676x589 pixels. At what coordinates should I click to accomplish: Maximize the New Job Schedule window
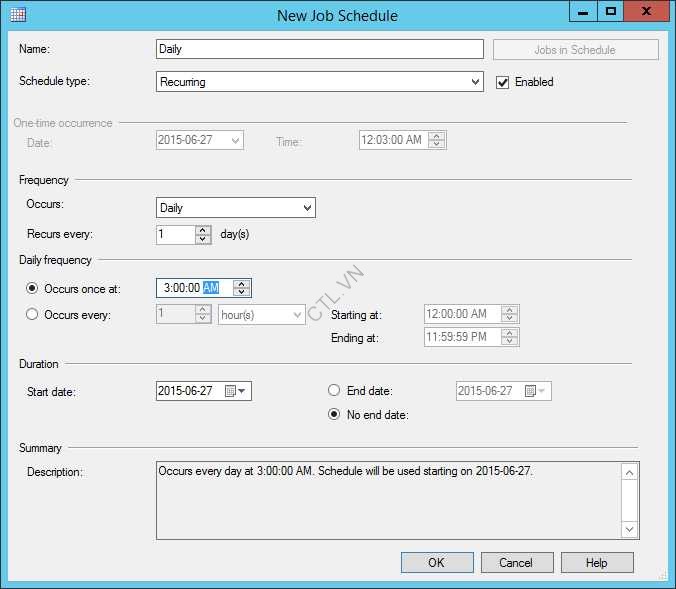click(x=611, y=12)
